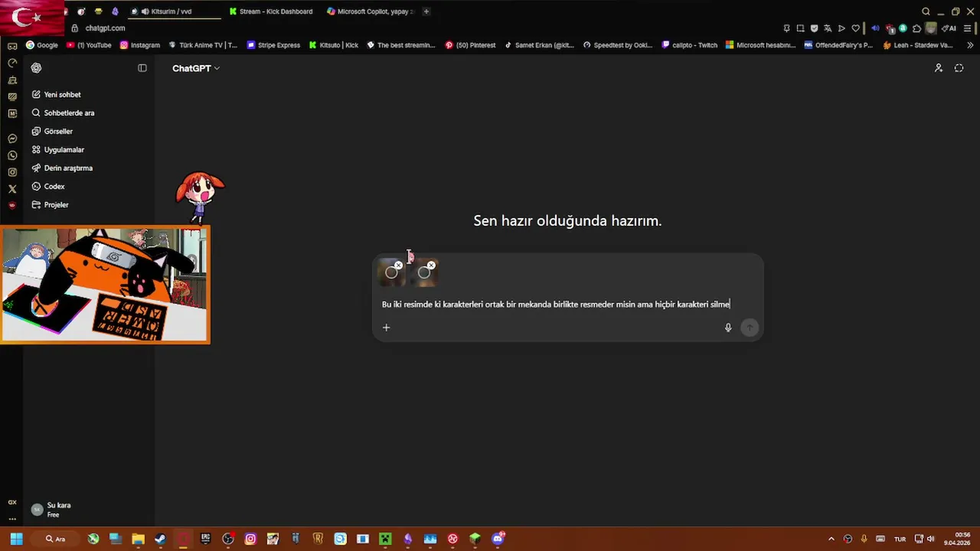This screenshot has width=980, height=551.
Task: Open a new browser tab
Action: click(x=426, y=11)
